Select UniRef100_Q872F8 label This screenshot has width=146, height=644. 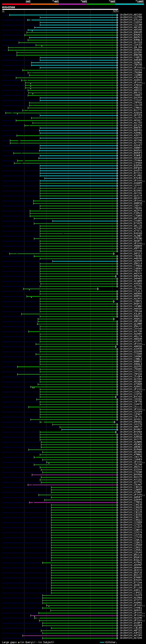[x=131, y=116]
